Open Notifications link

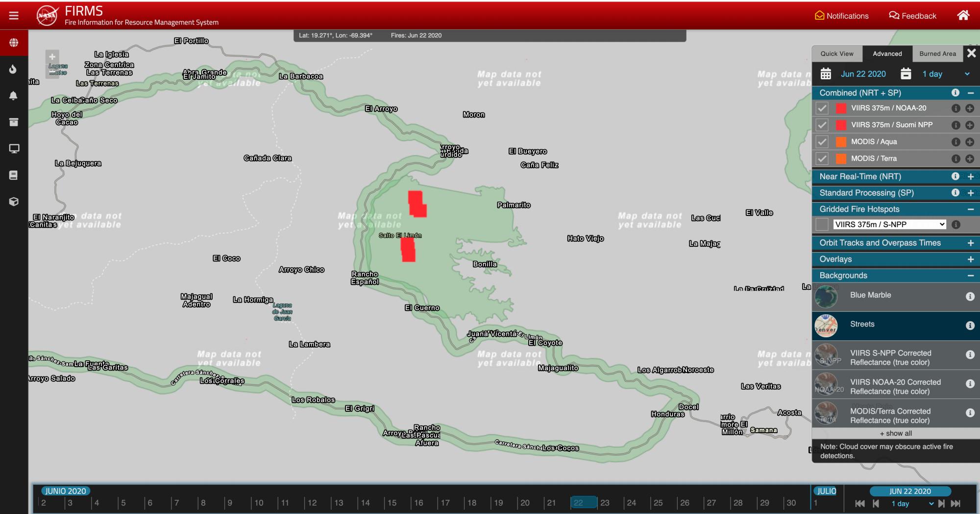tap(841, 16)
